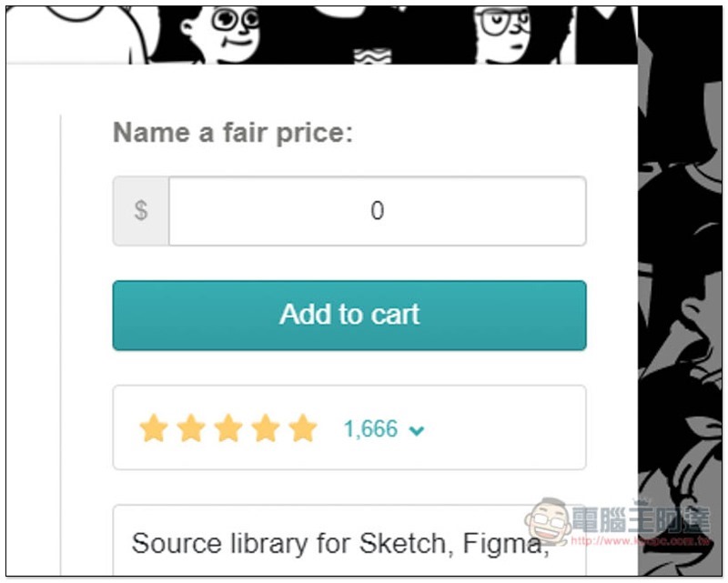Viewport: 728px width, 583px height.
Task: Click the fourth rating star
Action: tap(266, 428)
